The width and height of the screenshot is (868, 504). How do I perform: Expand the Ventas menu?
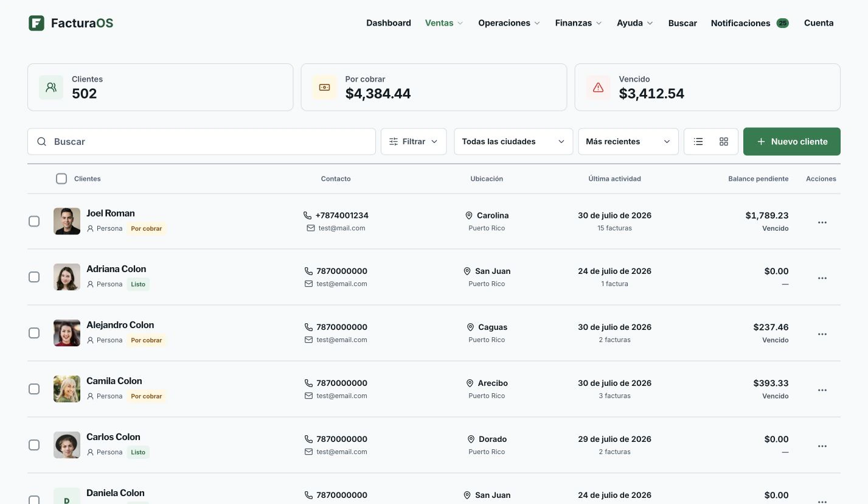(x=444, y=23)
